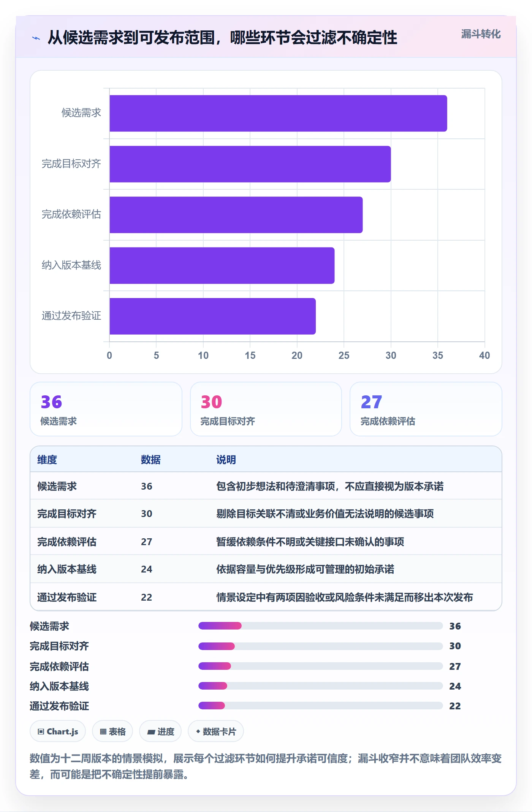Viewport: 532px width, 812px height.
Task: Click description starting 包含初步想法和待澄清事项
Action: (x=330, y=486)
